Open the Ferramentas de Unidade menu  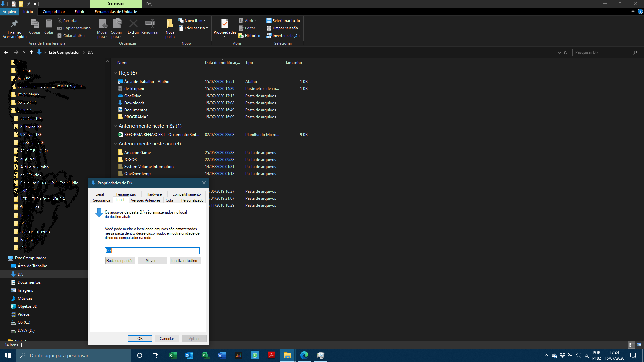[115, 11]
